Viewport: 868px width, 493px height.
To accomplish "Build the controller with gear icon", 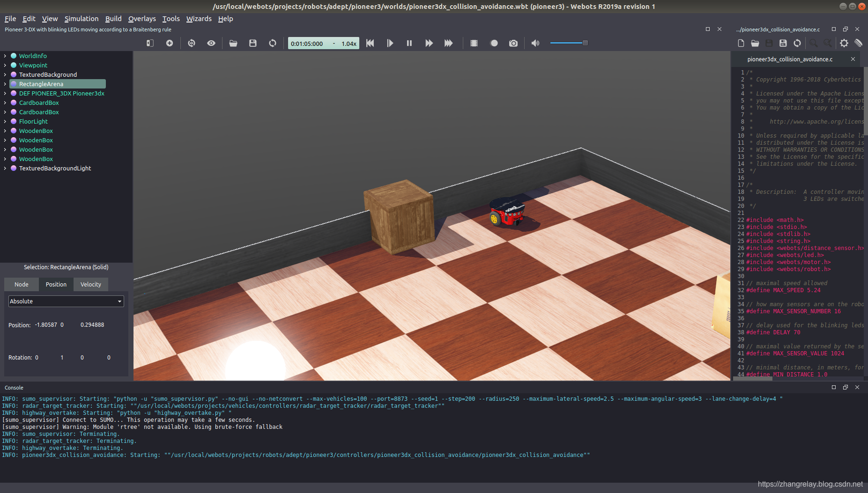I will click(x=844, y=43).
